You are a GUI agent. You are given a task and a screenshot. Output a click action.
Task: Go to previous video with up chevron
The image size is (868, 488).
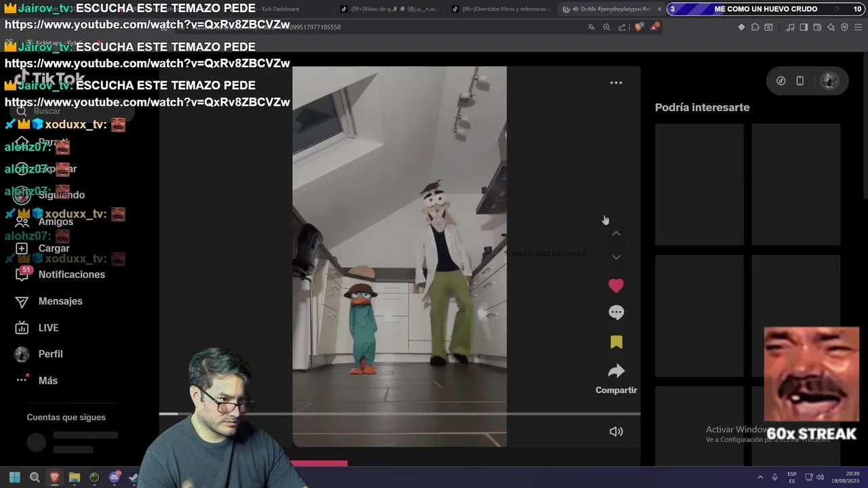[616, 234]
